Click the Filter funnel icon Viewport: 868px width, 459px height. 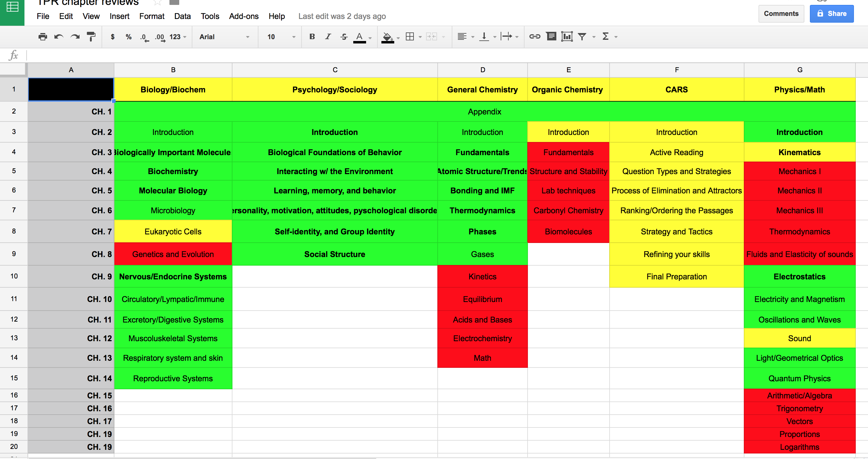tap(582, 36)
